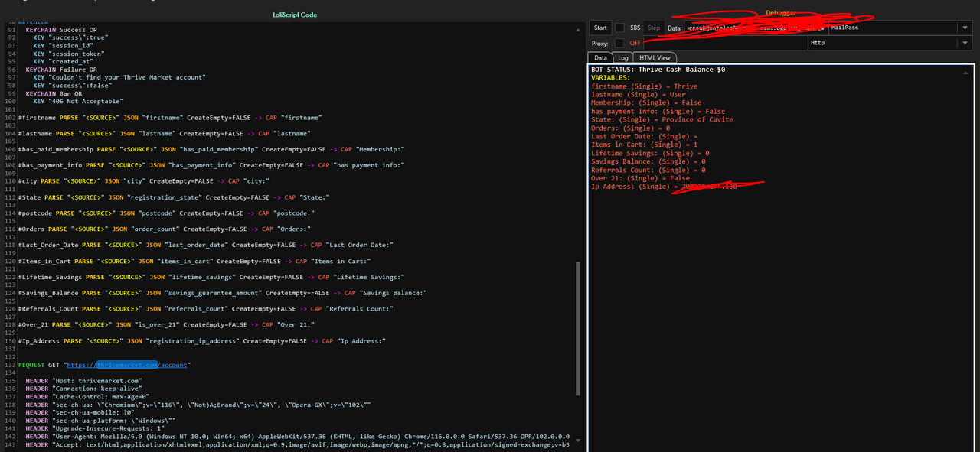980x452 pixels.
Task: Click 'Last Order Date: (Single) =' output line
Action: point(645,137)
